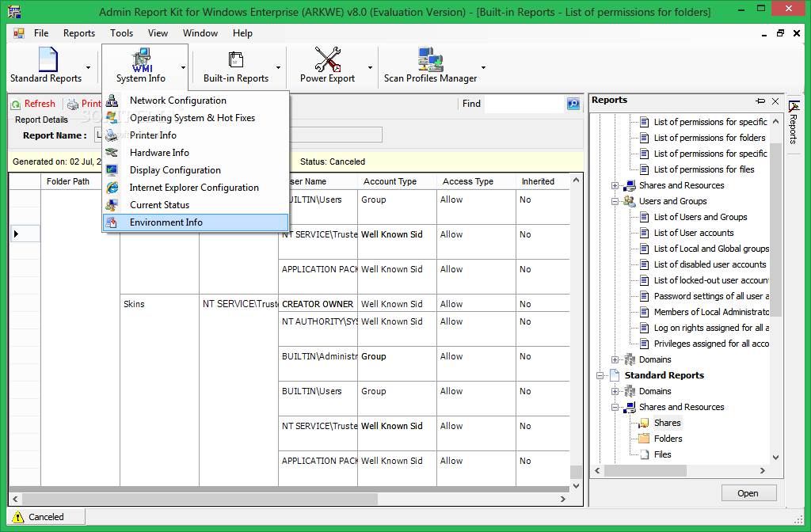Select List of Users and Groups report
Image resolution: width=811 pixels, height=532 pixels.
point(701,217)
